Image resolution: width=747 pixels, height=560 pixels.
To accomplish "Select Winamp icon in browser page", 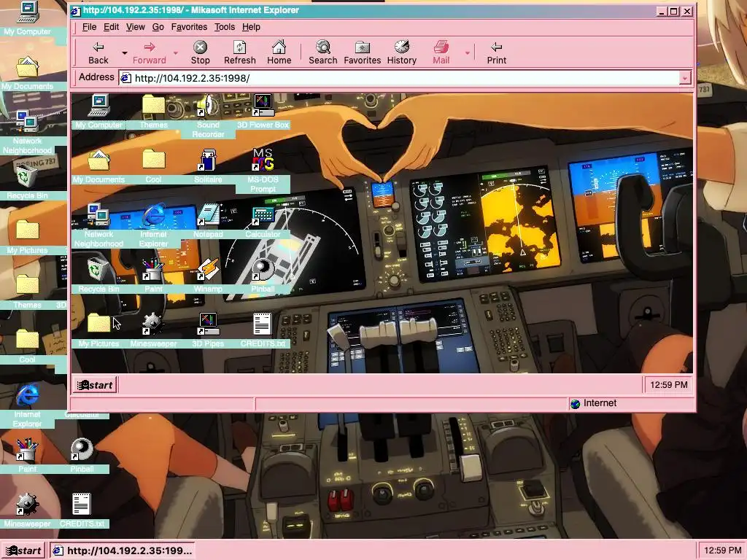I will [x=208, y=276].
